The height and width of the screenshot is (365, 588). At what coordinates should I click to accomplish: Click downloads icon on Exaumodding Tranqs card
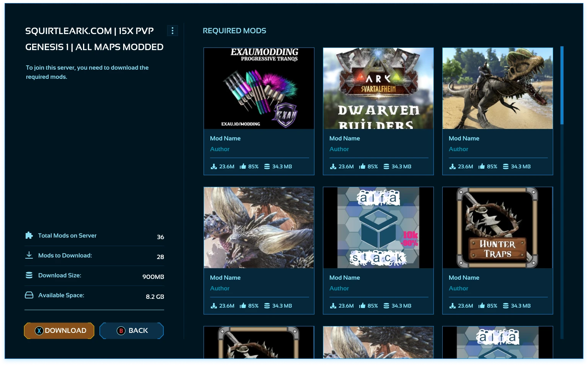tap(214, 166)
